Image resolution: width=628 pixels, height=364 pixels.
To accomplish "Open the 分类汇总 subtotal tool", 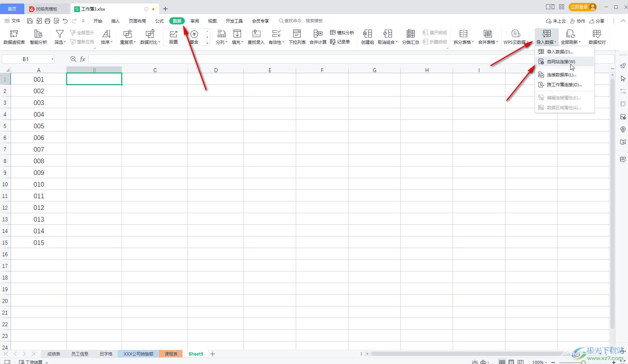I will 411,37.
